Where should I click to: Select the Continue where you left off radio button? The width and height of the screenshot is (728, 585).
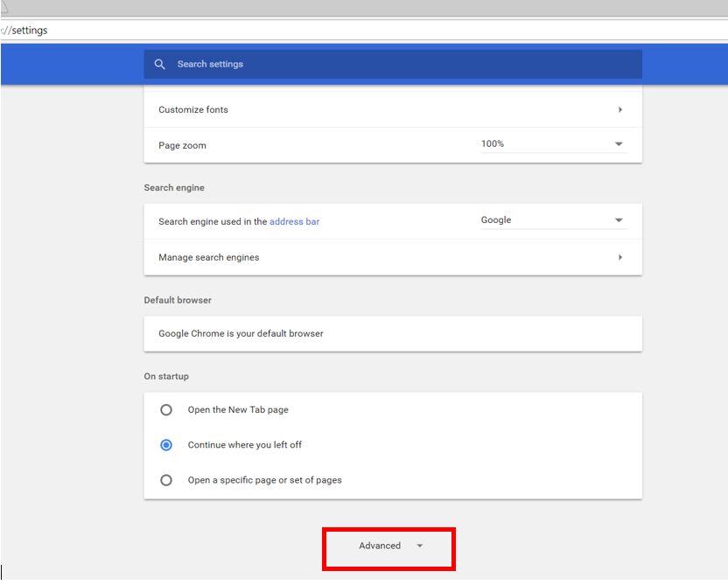pyautogui.click(x=166, y=445)
